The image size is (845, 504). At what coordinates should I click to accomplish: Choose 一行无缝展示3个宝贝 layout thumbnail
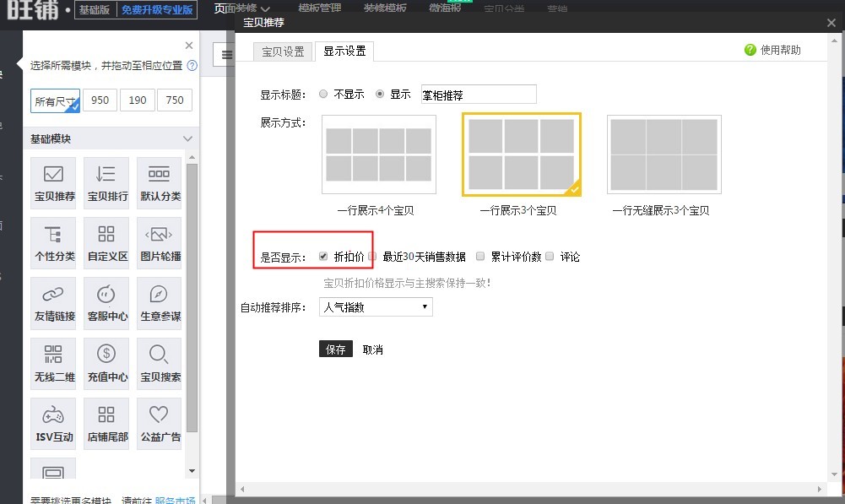click(x=664, y=154)
